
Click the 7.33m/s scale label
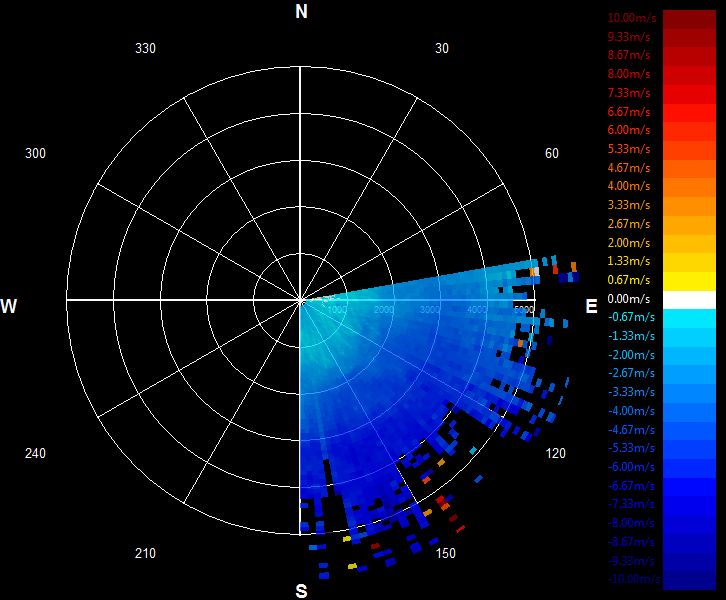coord(629,93)
